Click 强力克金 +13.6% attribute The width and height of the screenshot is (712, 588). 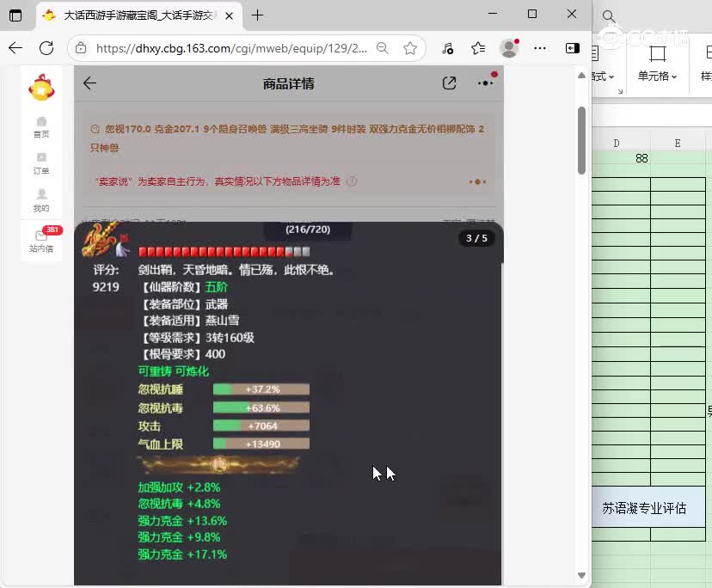click(x=182, y=521)
